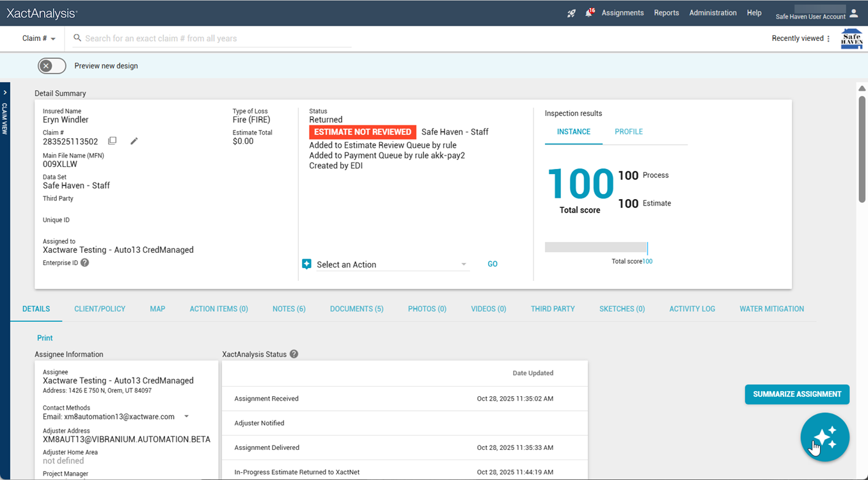Screen dimensions: 868x480
Task: Click the Type of Loss value Fire (FIRE)
Action: pos(251,120)
